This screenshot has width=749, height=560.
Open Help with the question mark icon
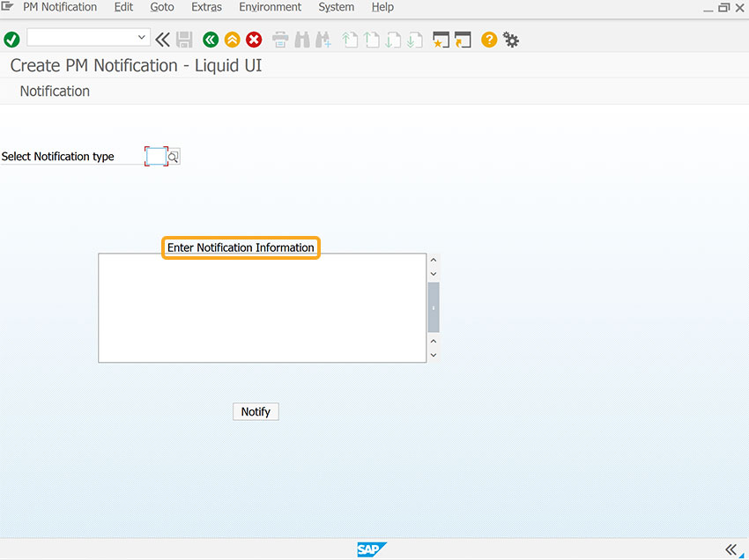tap(489, 40)
